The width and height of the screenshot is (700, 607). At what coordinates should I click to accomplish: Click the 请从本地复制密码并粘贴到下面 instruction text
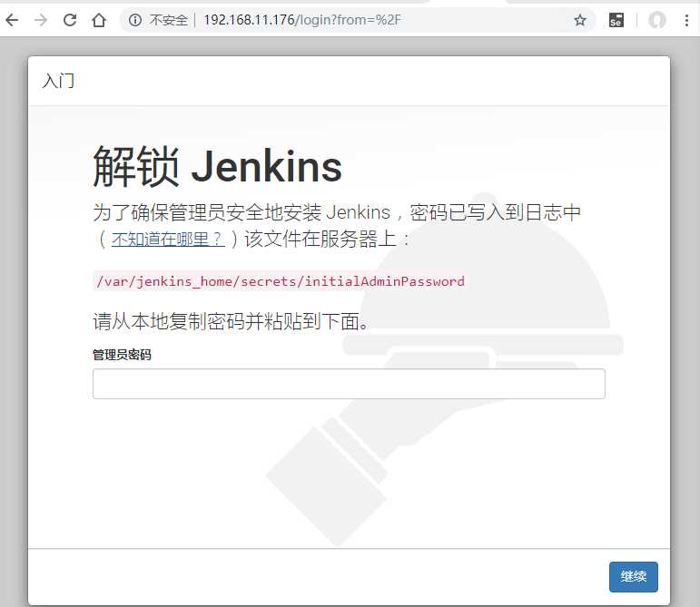231,321
